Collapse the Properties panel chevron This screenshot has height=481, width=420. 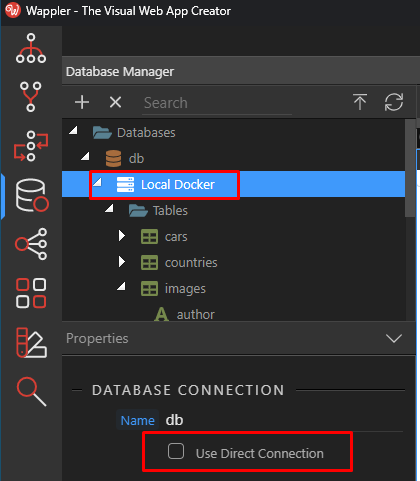tap(394, 338)
